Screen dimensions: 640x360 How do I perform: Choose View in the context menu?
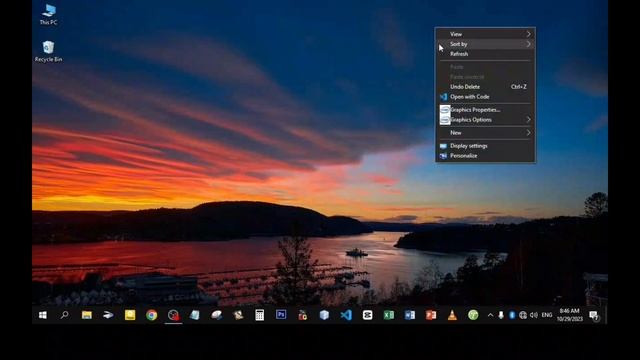(x=485, y=34)
